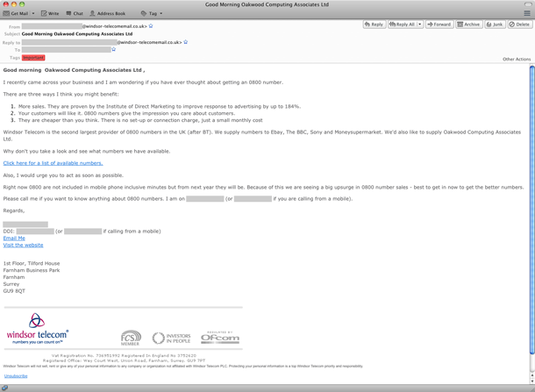Click the red Important tag
Screen dimensions: 535x392
33,58
